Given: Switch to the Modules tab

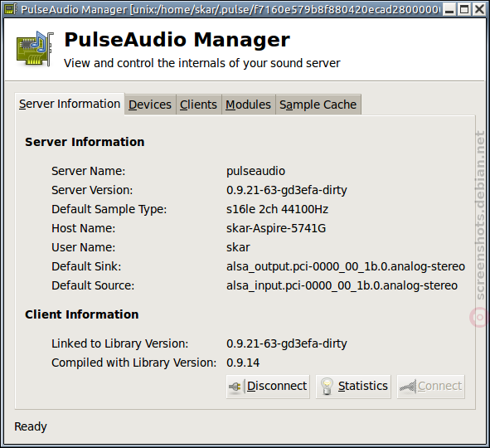Looking at the screenshot, I should click(x=249, y=105).
